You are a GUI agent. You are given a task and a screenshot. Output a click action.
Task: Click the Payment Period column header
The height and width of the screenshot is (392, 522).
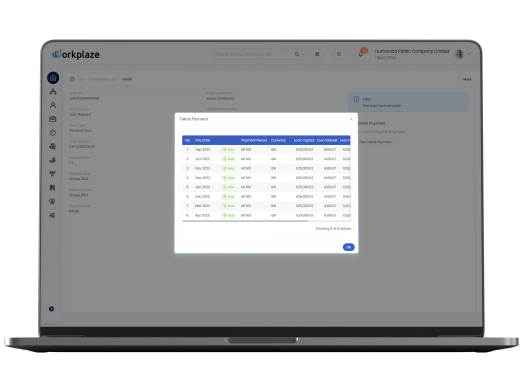tap(254, 140)
